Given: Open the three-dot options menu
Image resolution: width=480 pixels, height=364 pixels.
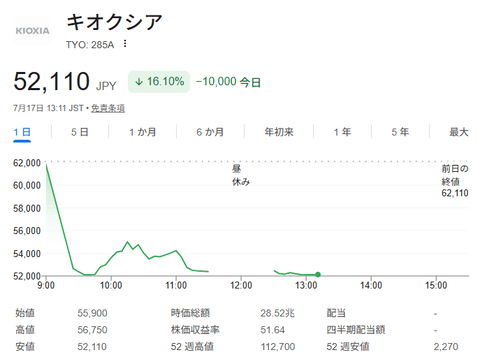Looking at the screenshot, I should (x=125, y=44).
